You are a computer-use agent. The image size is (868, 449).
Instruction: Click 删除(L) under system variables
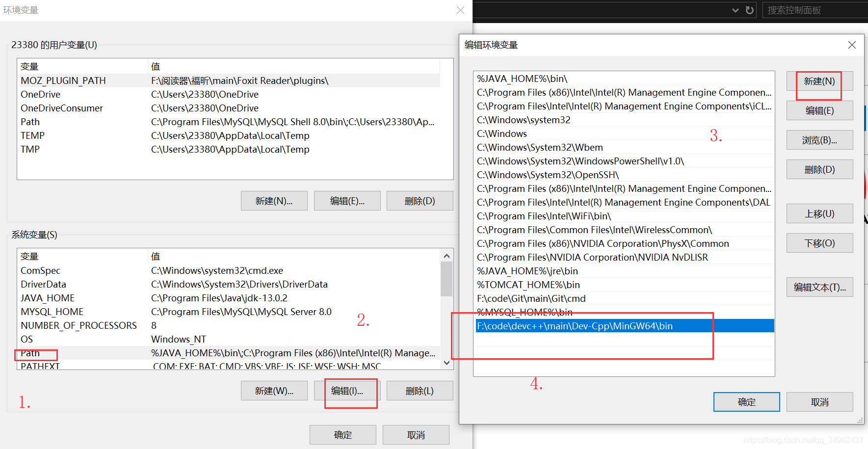coord(420,391)
